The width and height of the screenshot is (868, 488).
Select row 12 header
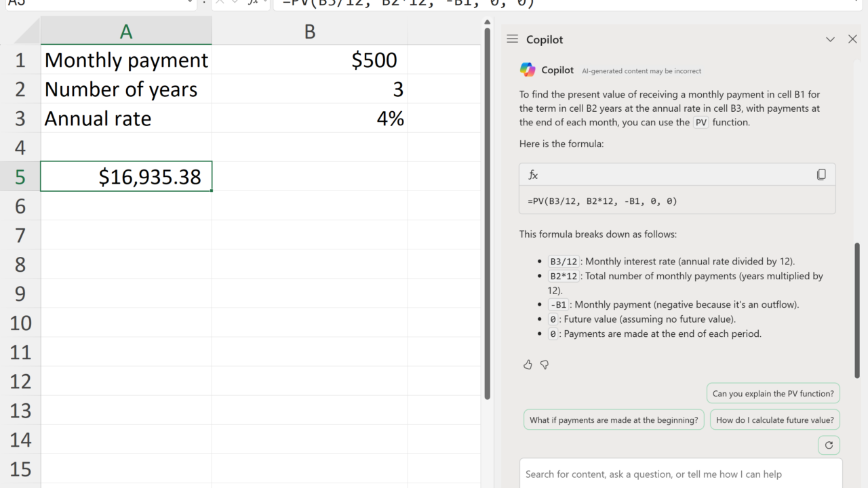(20, 381)
